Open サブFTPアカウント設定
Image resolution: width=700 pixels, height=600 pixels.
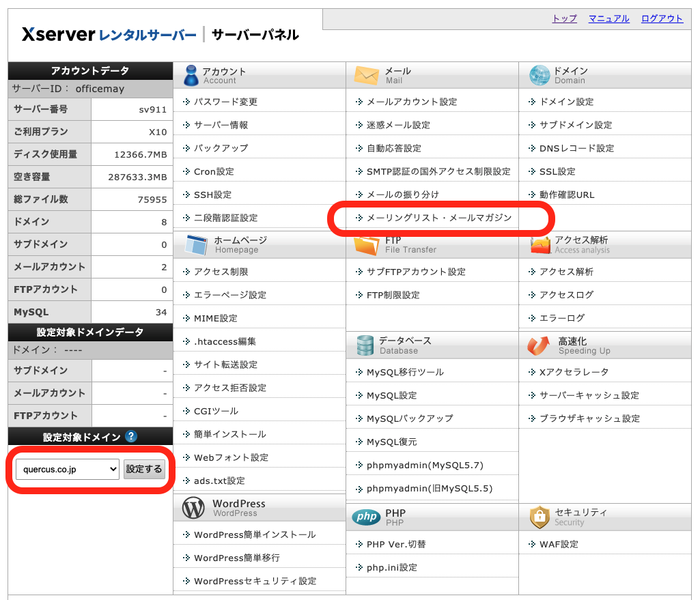coord(416,272)
